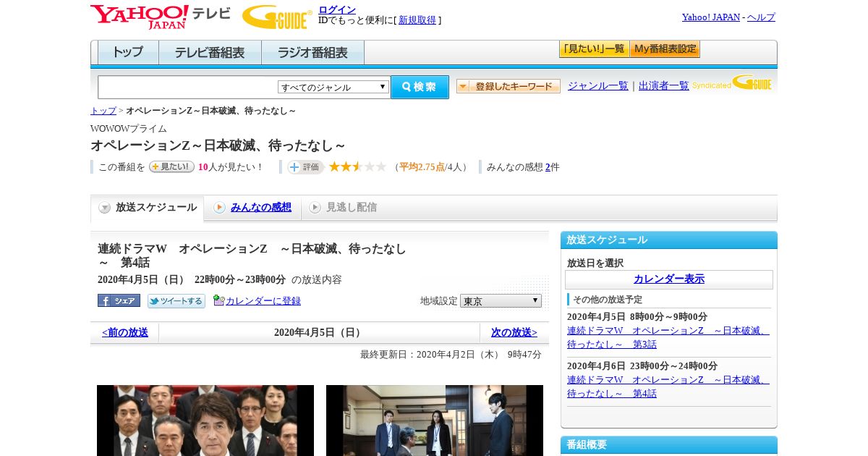Open My番組表設定 button

pos(665,48)
